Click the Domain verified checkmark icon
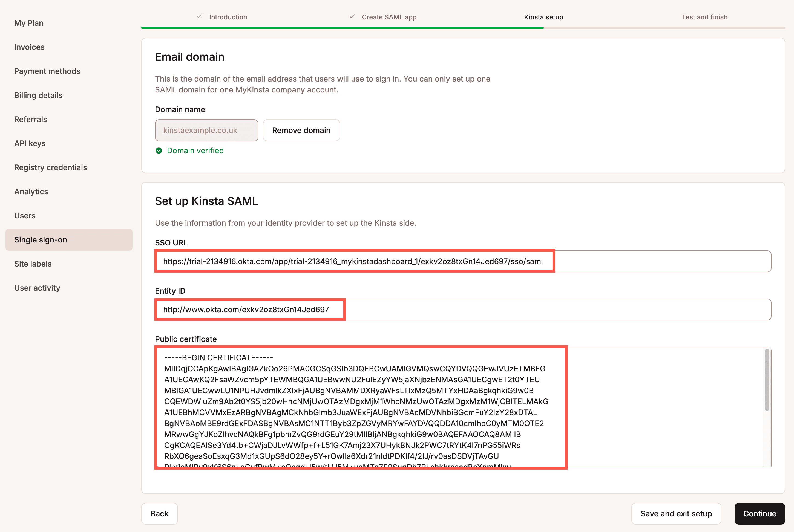Viewport: 794px width, 532px height. 159,151
